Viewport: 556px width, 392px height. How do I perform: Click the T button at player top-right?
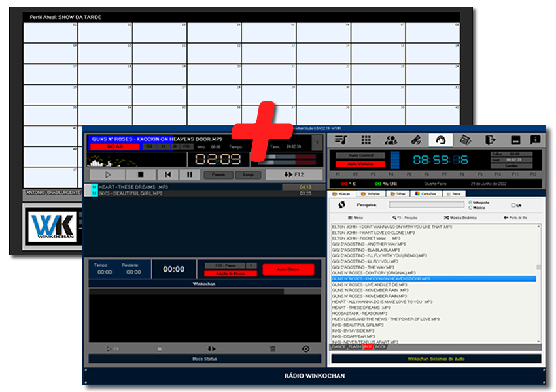[317, 143]
